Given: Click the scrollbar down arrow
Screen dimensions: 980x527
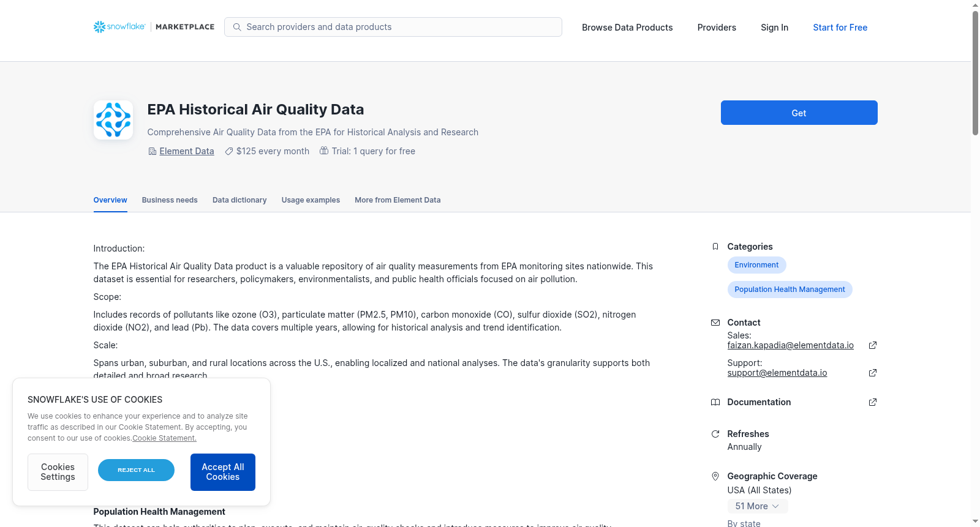Looking at the screenshot, I should pyautogui.click(x=975, y=521).
